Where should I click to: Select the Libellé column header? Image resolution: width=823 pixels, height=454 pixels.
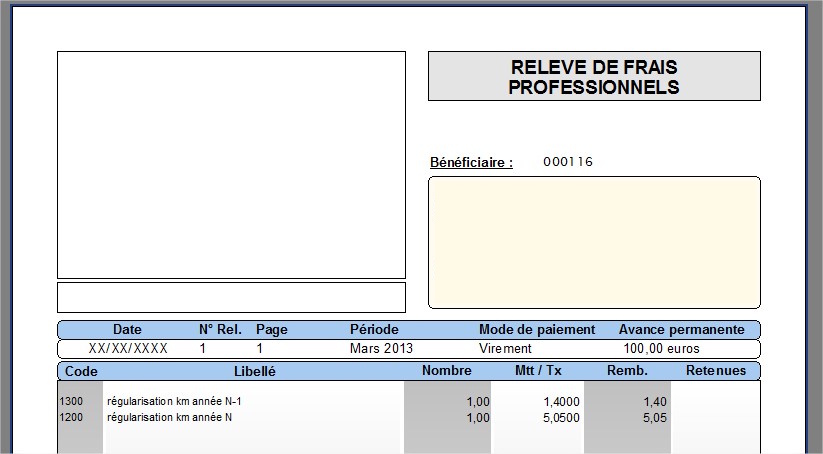254,371
